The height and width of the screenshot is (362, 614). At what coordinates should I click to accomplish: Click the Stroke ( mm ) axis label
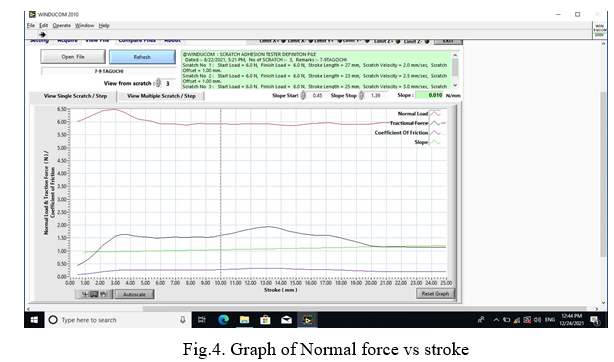tap(280, 290)
